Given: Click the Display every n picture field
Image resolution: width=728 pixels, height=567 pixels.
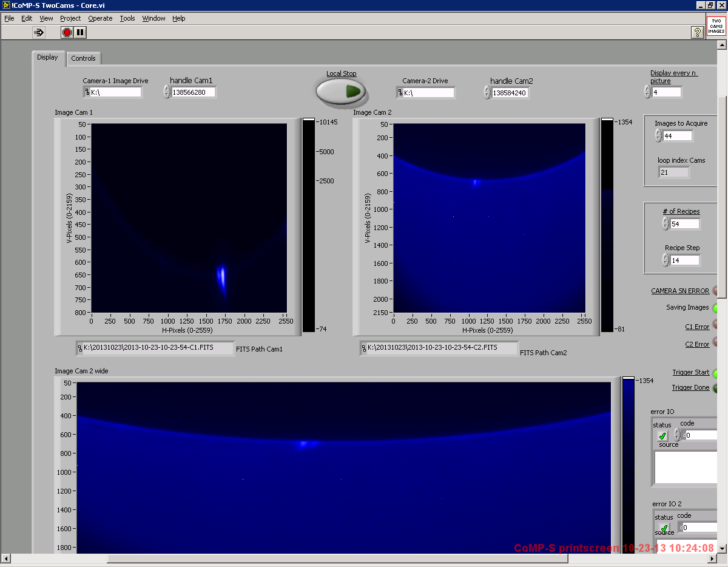Looking at the screenshot, I should click(667, 92).
